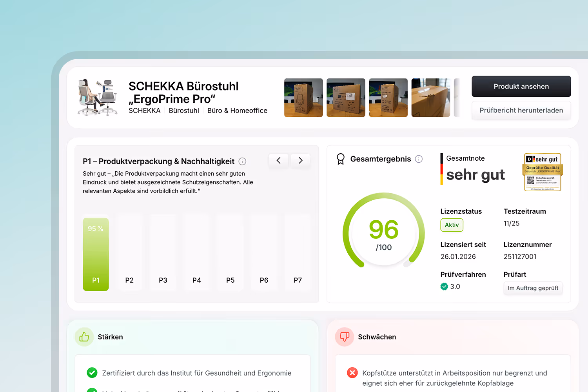The height and width of the screenshot is (392, 588).
Task: Select the P5 category bar
Action: (x=230, y=252)
